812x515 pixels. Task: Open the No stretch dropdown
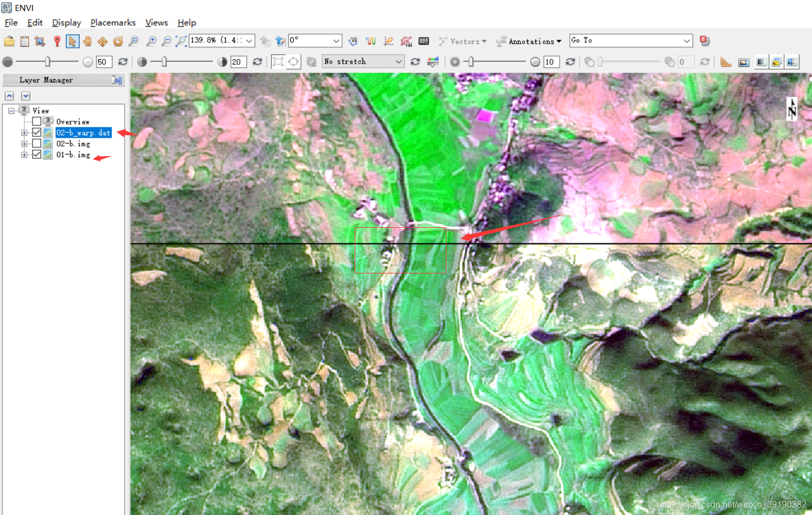coord(399,61)
